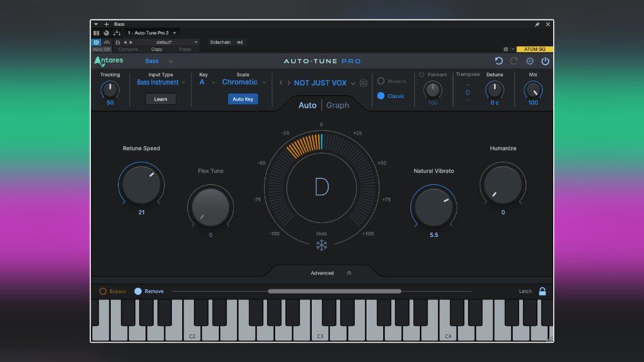
Task: Click the Learn button
Action: tap(160, 99)
